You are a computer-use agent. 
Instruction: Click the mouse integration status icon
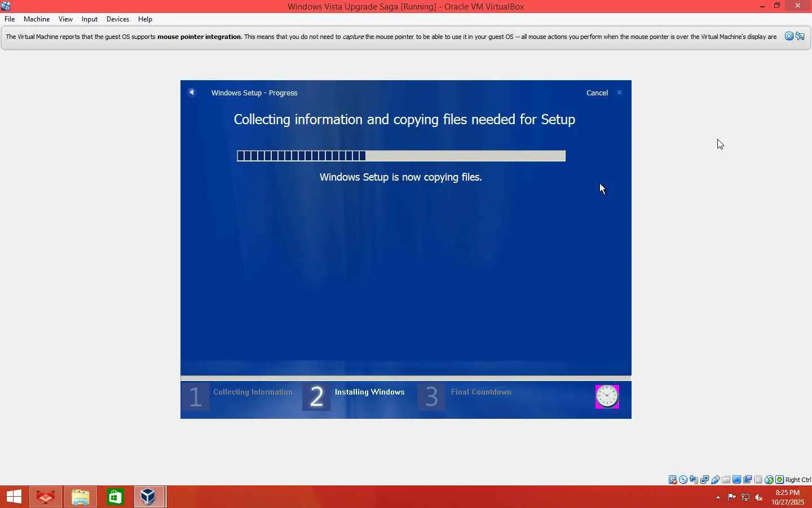(769, 480)
